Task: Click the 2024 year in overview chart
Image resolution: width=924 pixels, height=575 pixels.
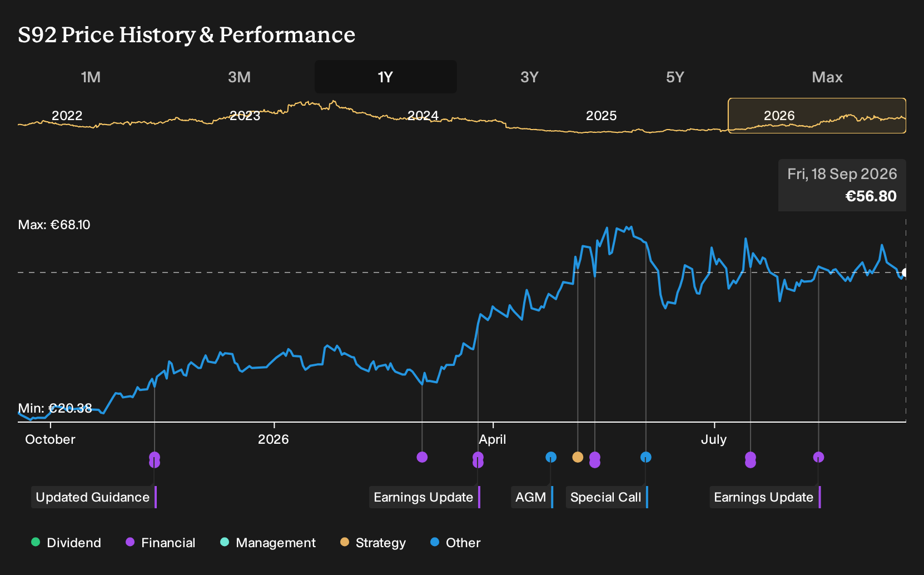Action: coord(423,116)
